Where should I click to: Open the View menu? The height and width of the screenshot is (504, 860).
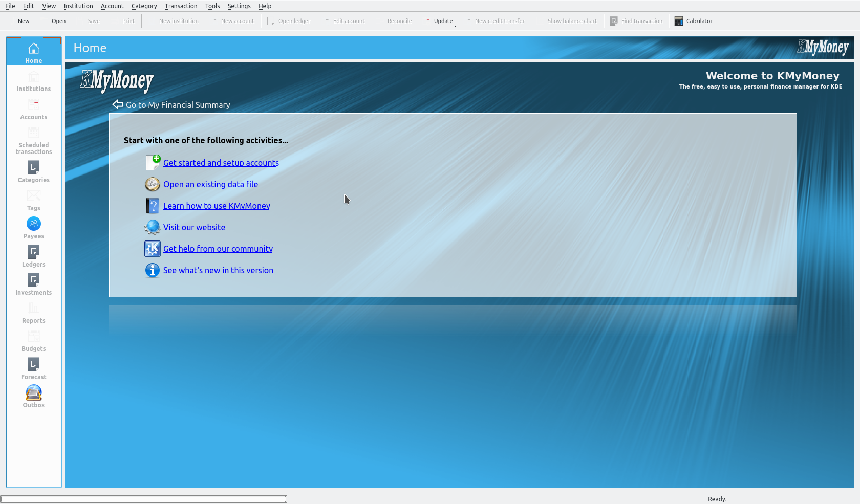point(49,6)
